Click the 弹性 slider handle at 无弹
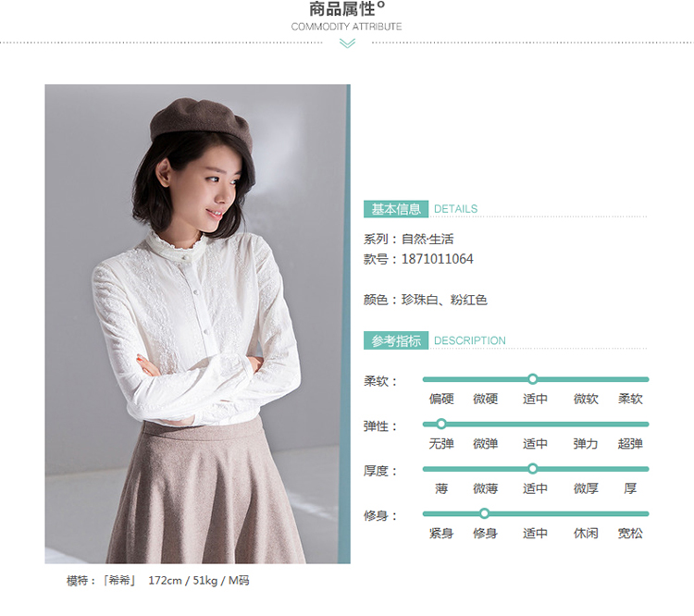694x616 pixels. coord(441,424)
